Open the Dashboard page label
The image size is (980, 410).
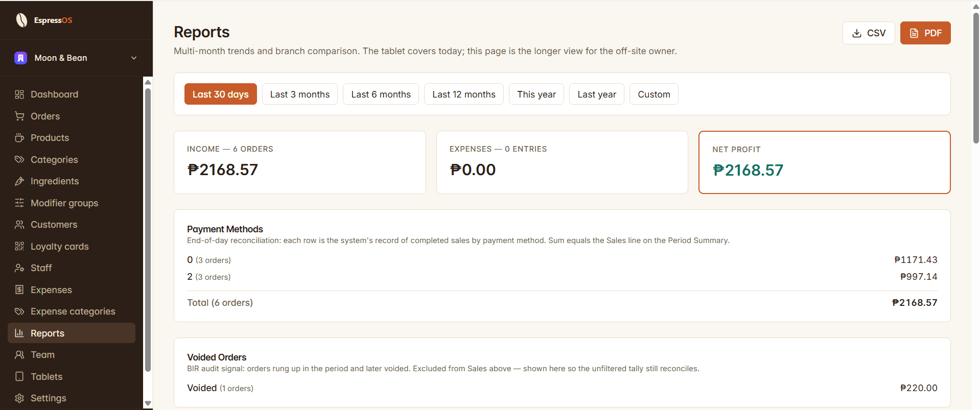click(54, 94)
